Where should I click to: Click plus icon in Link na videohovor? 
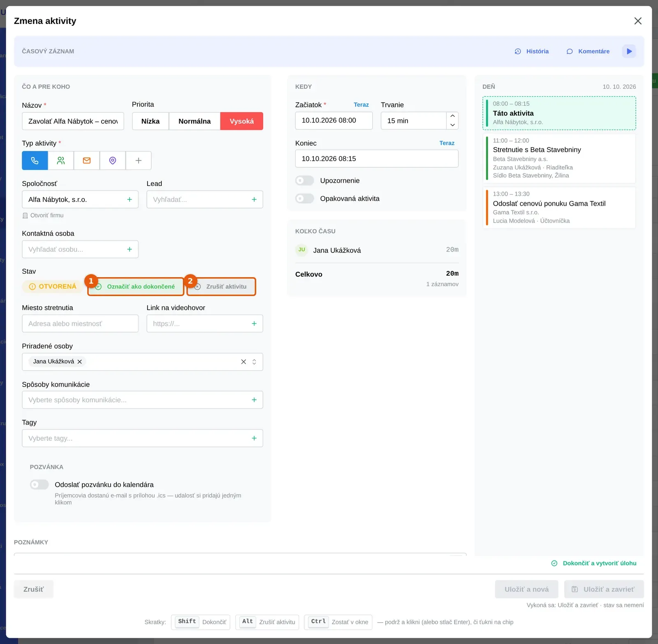(x=254, y=324)
